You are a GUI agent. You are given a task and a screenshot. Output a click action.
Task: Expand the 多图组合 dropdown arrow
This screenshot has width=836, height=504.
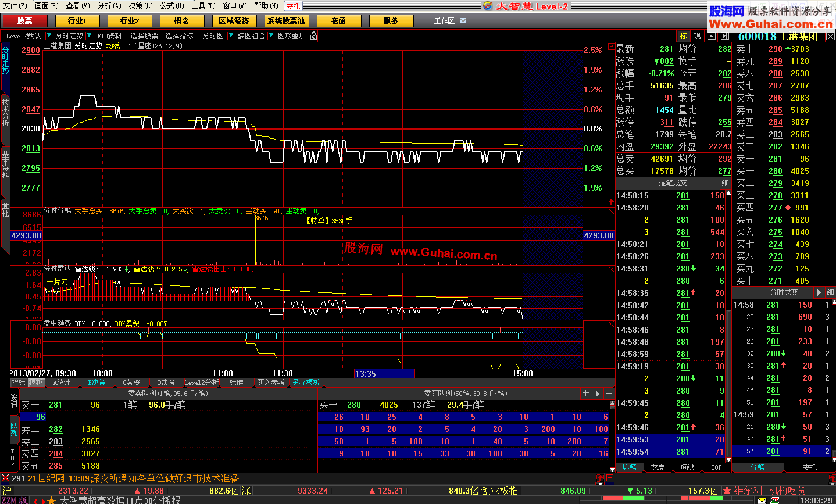[x=270, y=36]
